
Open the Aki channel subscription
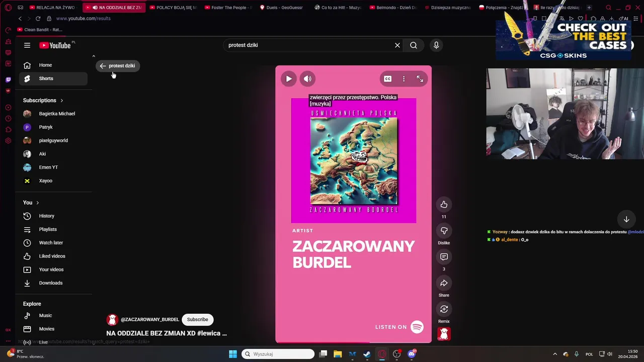(53, 154)
